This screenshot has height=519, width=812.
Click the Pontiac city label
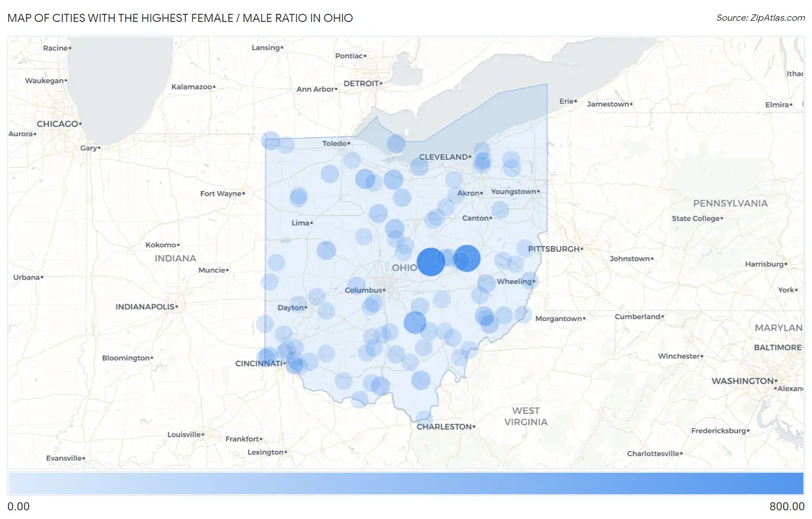point(349,56)
